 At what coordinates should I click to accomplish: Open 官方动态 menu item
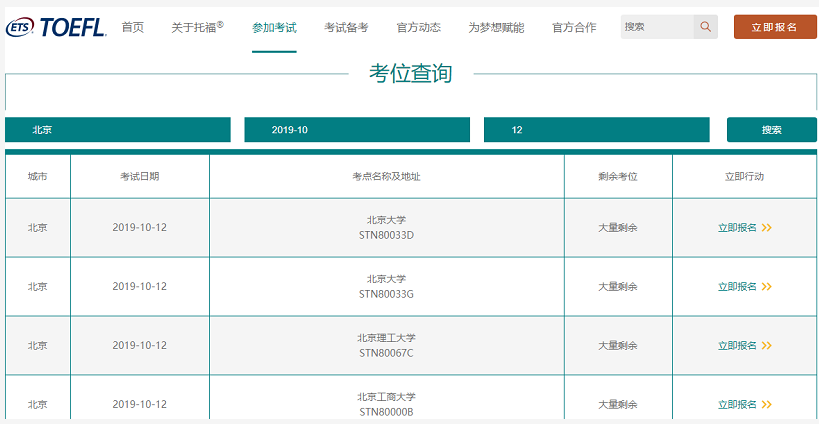point(418,27)
